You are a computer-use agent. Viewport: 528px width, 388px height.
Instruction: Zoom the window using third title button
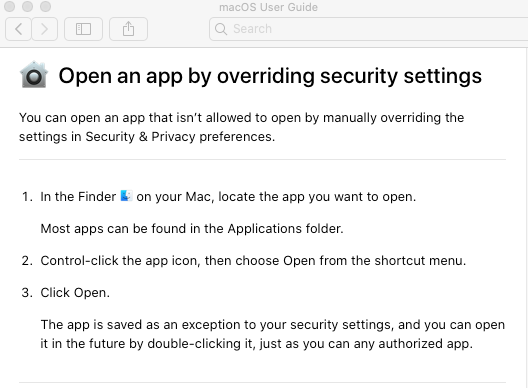pyautogui.click(x=45, y=6)
